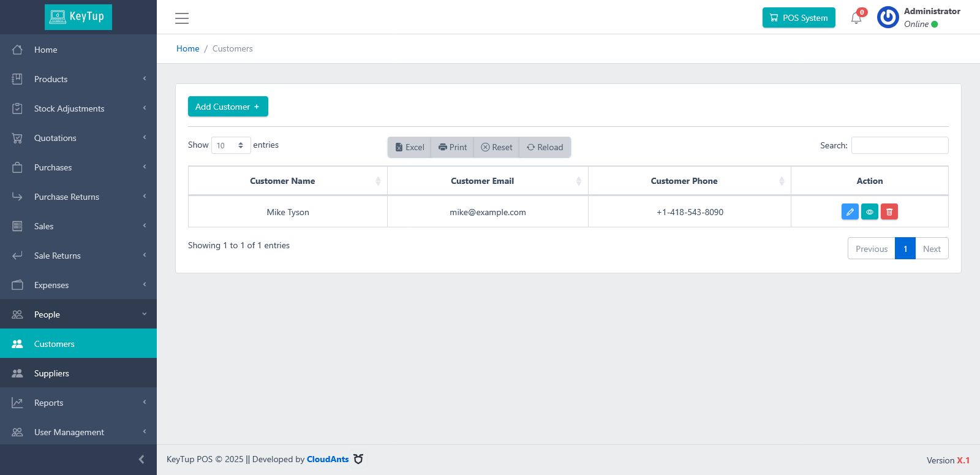Delete Mike Tyson using the trash icon

(889, 211)
